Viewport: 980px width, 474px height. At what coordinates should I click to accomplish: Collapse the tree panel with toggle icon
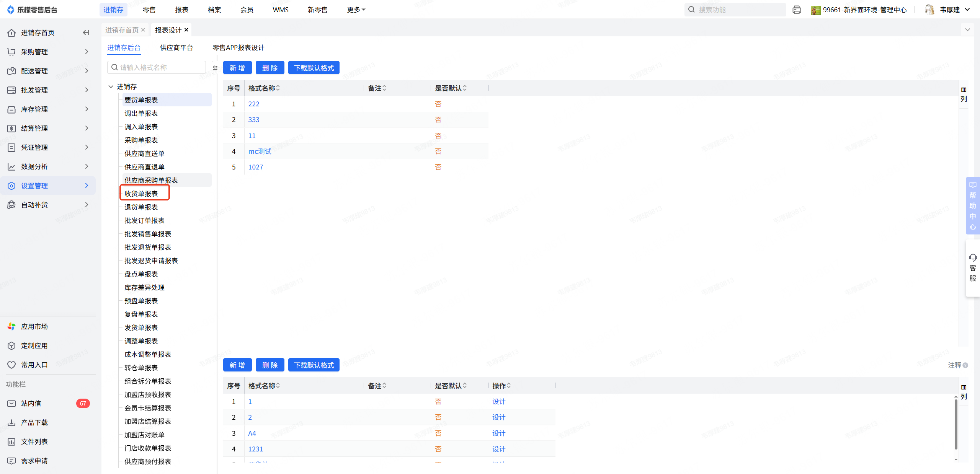coord(215,68)
